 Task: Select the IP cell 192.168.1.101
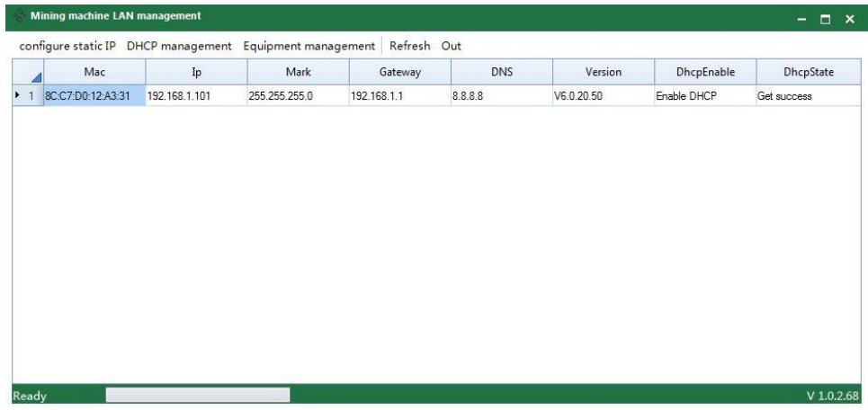coord(196,95)
